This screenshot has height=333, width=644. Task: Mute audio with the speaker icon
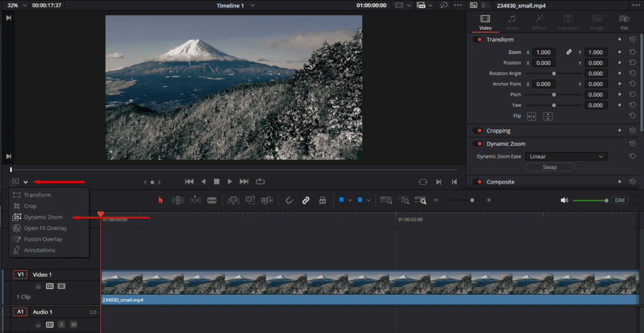coord(564,200)
